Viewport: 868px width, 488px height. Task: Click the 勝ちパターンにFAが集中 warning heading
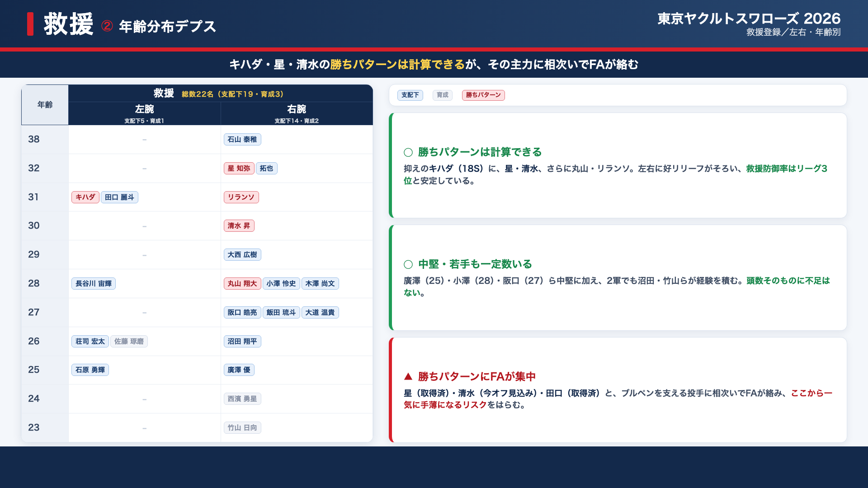coord(476,377)
